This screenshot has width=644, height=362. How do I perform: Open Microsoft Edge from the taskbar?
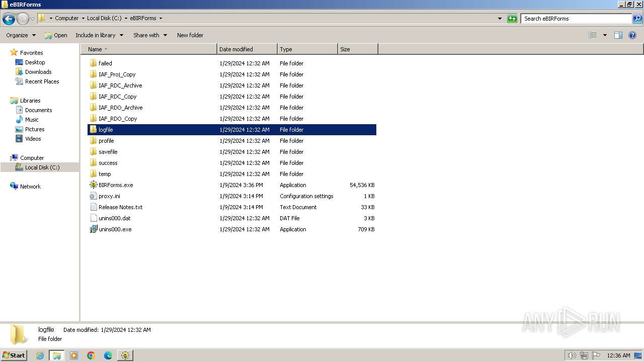coord(108,355)
